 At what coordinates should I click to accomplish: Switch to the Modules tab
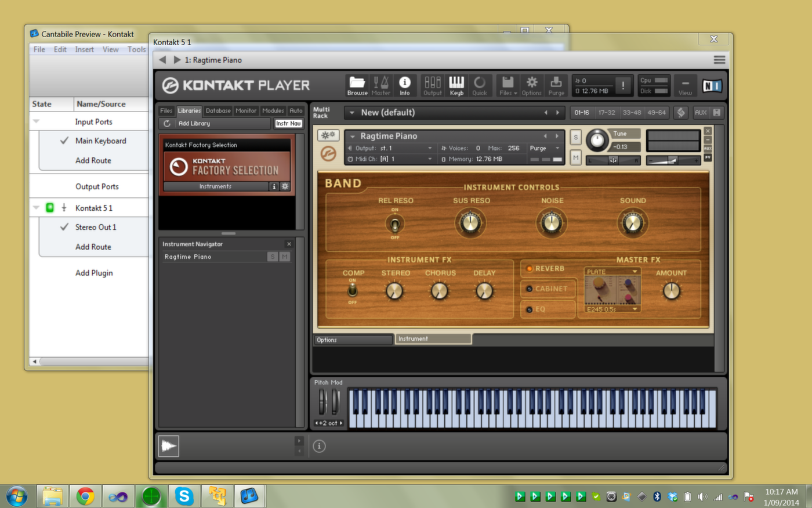(x=273, y=110)
